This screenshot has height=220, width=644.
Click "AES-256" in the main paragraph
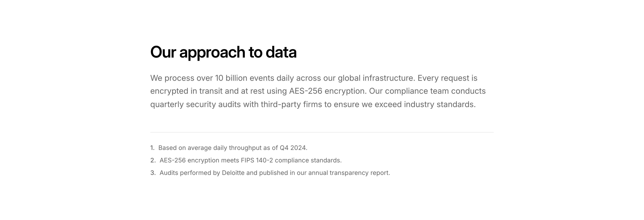[x=305, y=91]
